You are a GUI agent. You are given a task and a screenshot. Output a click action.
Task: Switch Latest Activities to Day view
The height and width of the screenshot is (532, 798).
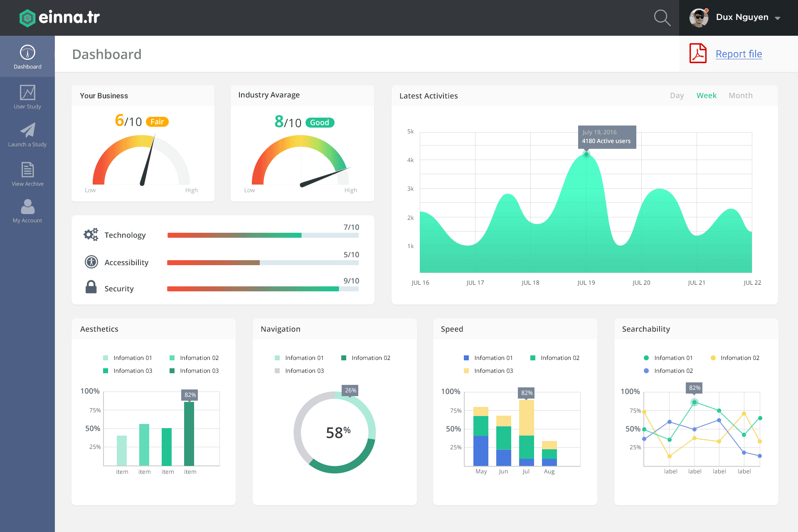pos(677,95)
